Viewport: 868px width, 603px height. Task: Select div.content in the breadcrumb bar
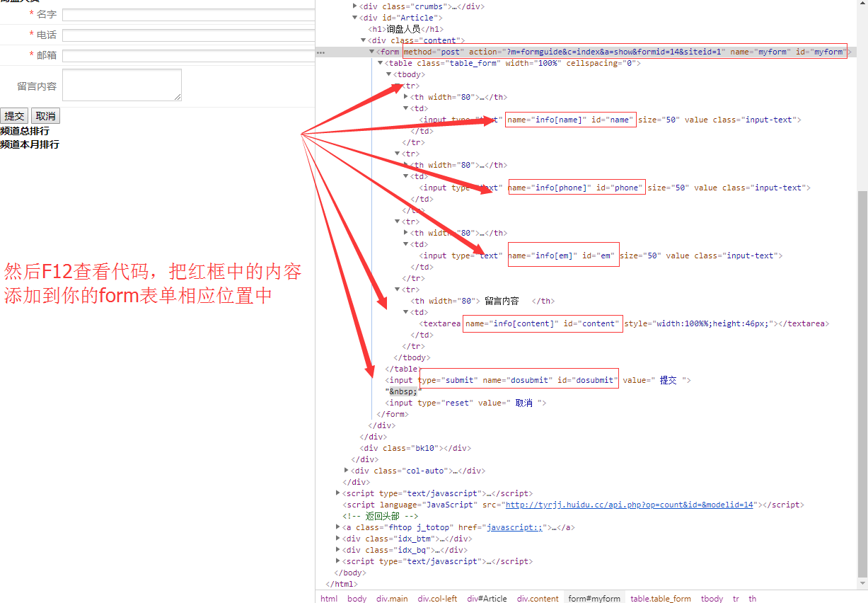(538, 599)
